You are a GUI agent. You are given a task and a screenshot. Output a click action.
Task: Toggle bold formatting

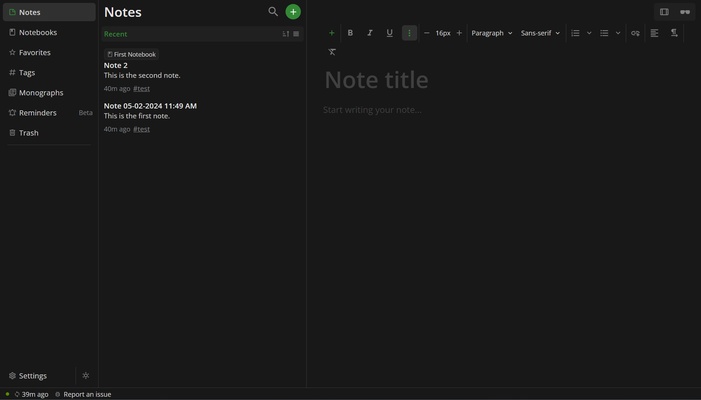350,33
